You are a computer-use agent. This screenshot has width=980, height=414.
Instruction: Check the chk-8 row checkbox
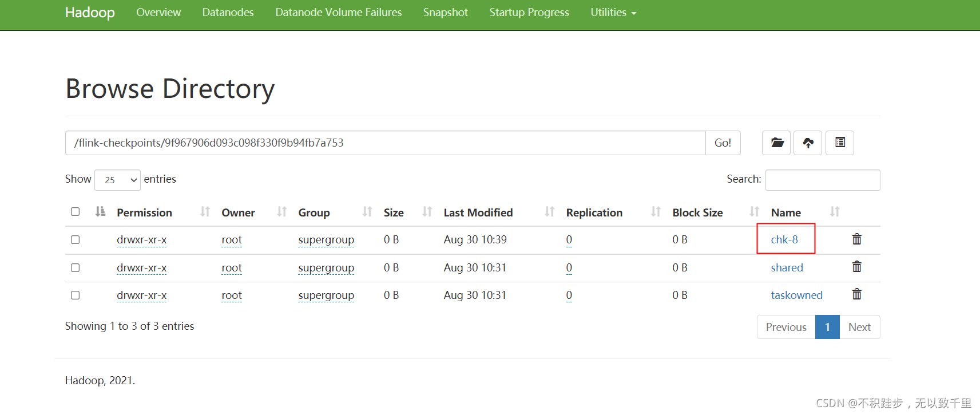[x=75, y=239]
